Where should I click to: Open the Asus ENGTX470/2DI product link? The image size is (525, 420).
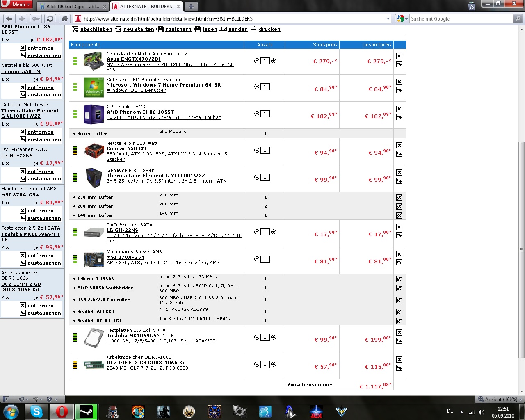click(x=134, y=59)
